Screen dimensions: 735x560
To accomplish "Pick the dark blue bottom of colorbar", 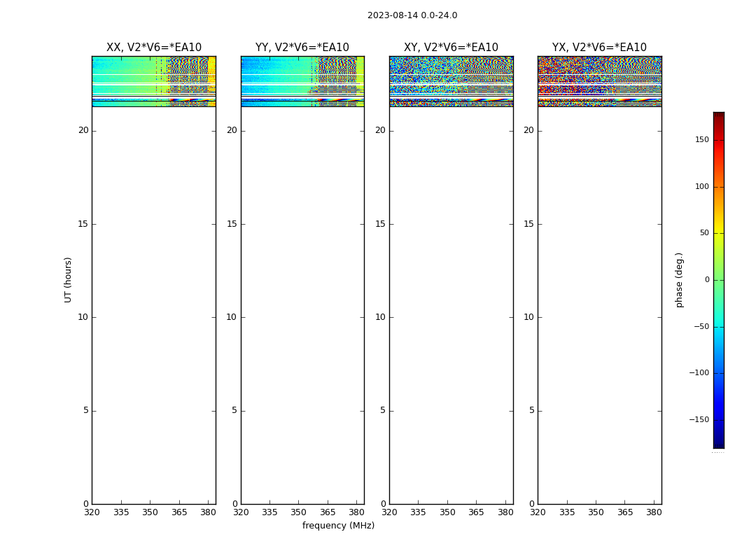I will click(718, 443).
